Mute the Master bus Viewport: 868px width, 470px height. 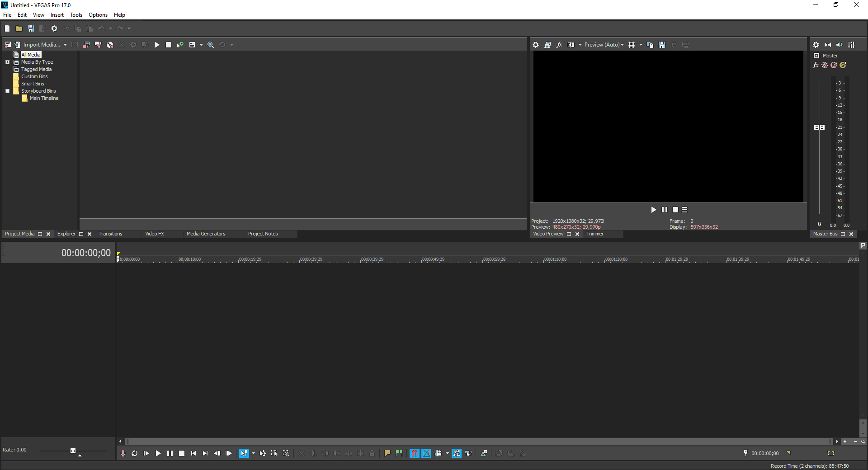click(x=834, y=65)
